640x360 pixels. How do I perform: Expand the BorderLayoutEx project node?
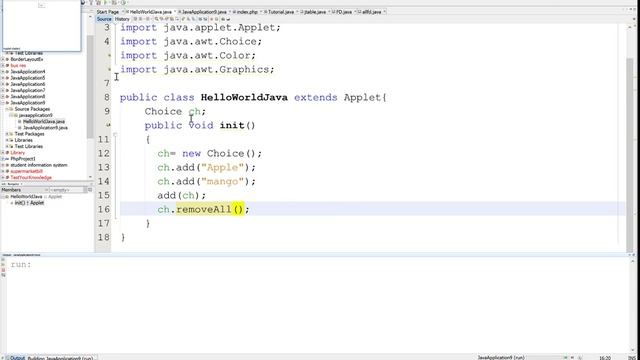pos(3,59)
